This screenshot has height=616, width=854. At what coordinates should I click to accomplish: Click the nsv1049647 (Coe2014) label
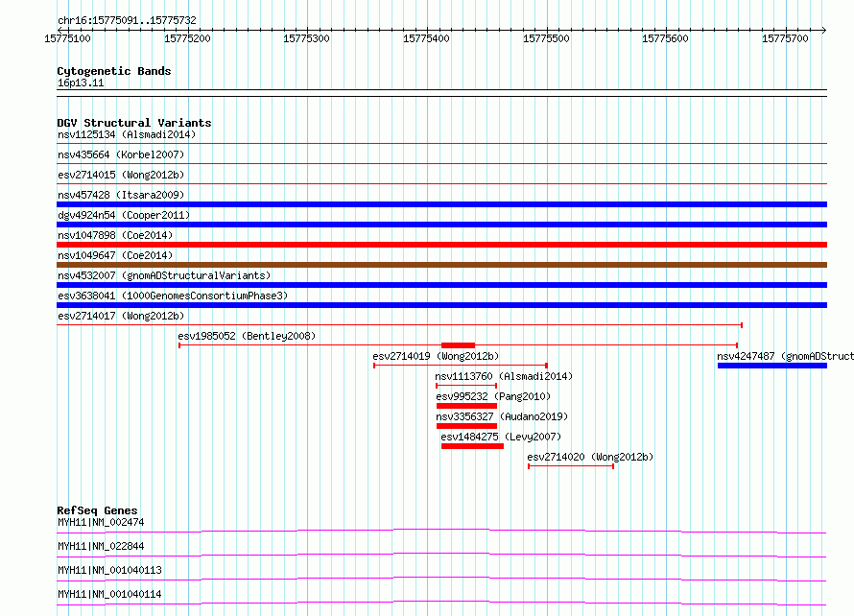point(115,255)
